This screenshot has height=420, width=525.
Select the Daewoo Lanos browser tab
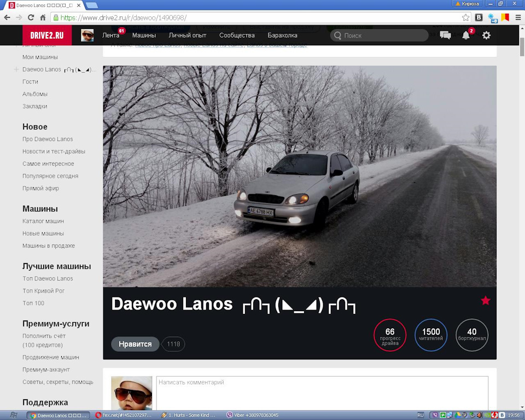click(45, 5)
